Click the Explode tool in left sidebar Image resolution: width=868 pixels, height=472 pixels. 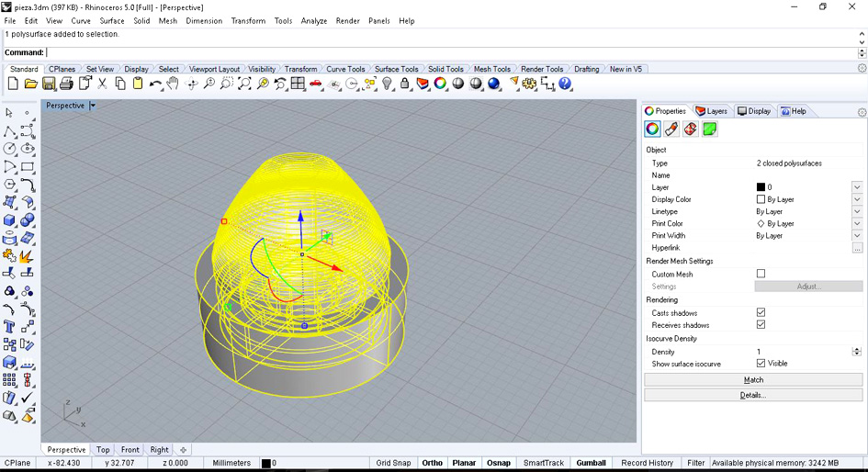coord(27,256)
